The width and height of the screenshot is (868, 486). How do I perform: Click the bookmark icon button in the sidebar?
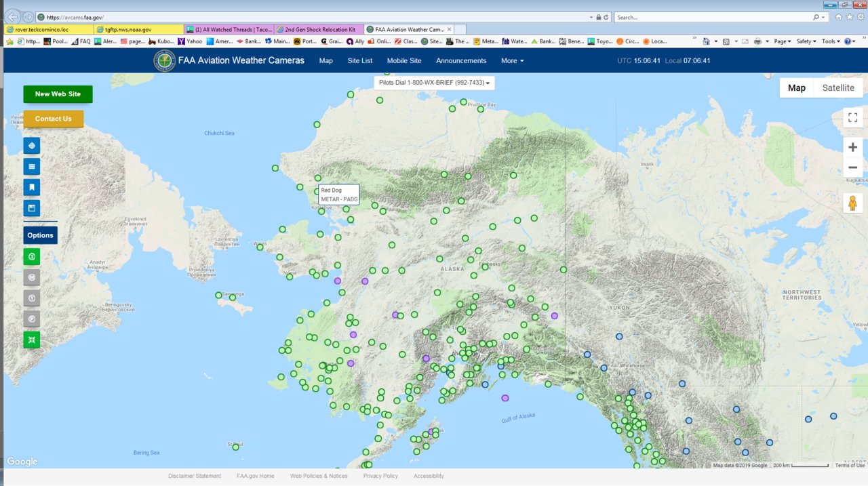click(x=32, y=188)
